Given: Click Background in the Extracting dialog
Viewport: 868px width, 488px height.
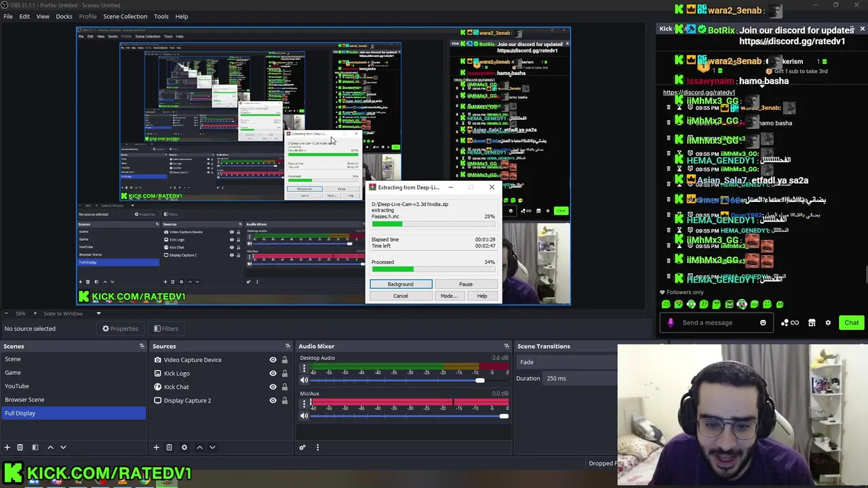Looking at the screenshot, I should coord(401,284).
